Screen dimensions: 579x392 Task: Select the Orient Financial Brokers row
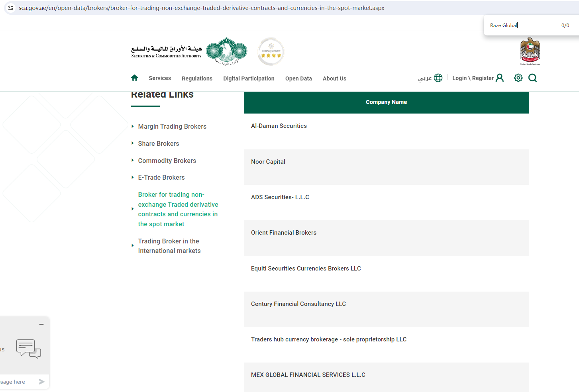tap(387, 238)
